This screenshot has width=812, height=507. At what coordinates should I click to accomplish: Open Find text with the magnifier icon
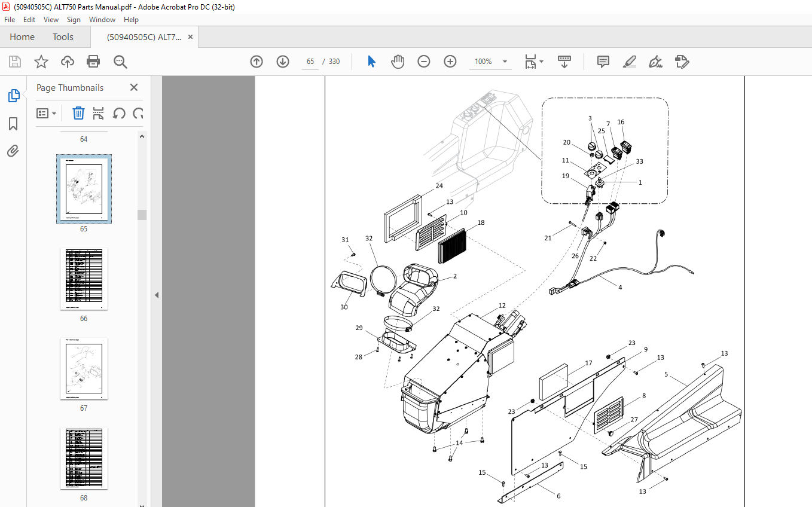tap(120, 62)
